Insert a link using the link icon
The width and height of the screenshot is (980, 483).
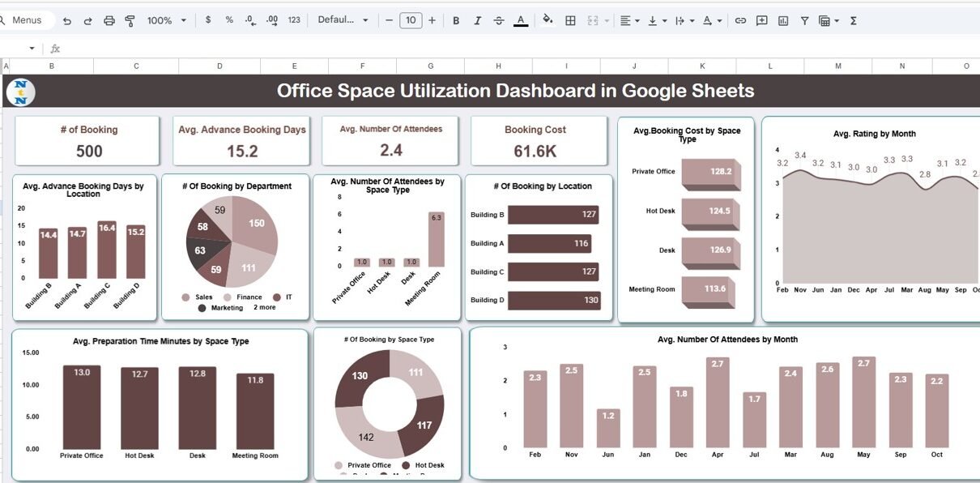coord(740,20)
